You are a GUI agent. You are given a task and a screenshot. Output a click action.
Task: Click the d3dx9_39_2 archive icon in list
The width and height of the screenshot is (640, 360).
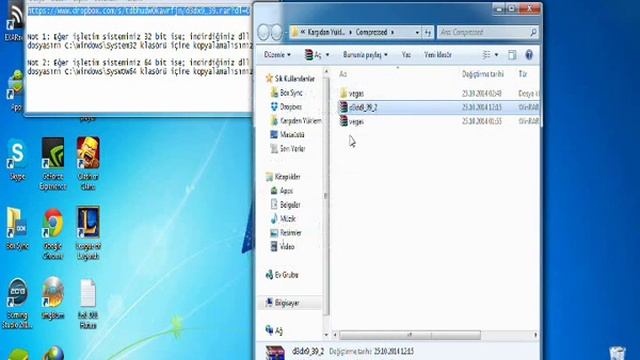(344, 107)
